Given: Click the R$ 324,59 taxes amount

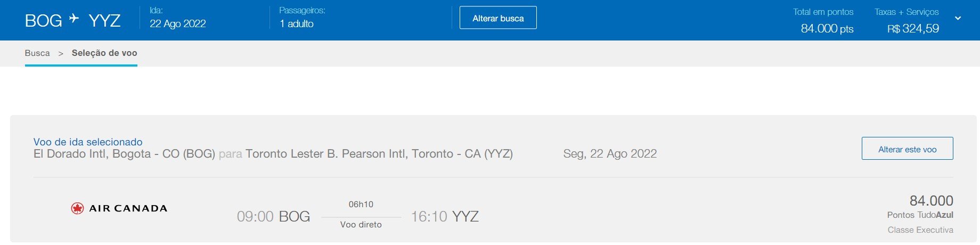Looking at the screenshot, I should pyautogui.click(x=913, y=29).
